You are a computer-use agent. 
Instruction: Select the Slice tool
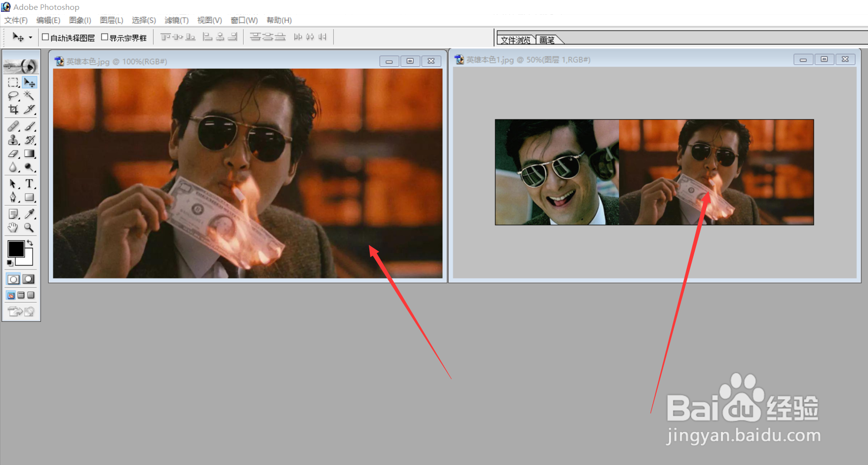[x=30, y=109]
